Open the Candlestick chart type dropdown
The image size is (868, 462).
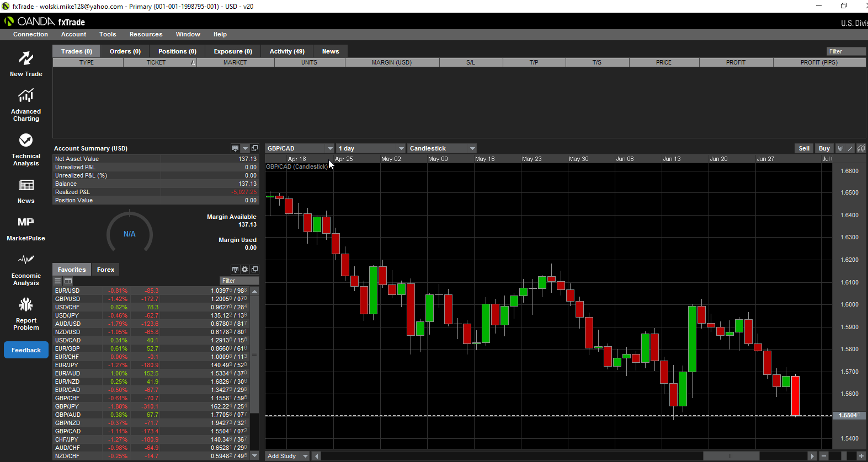tap(442, 148)
